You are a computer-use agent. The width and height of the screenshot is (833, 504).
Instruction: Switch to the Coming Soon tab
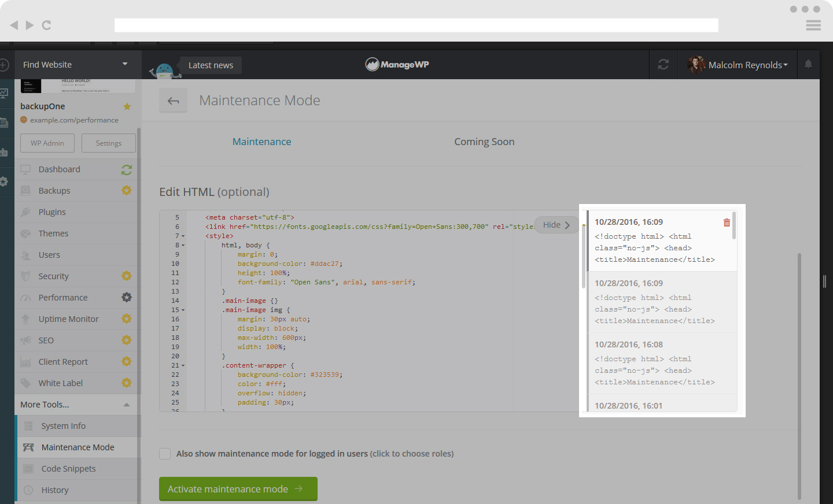[484, 142]
